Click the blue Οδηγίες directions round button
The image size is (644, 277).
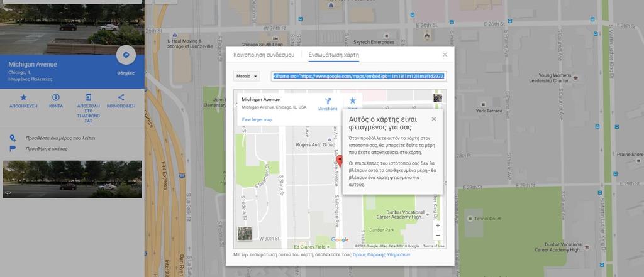126,55
